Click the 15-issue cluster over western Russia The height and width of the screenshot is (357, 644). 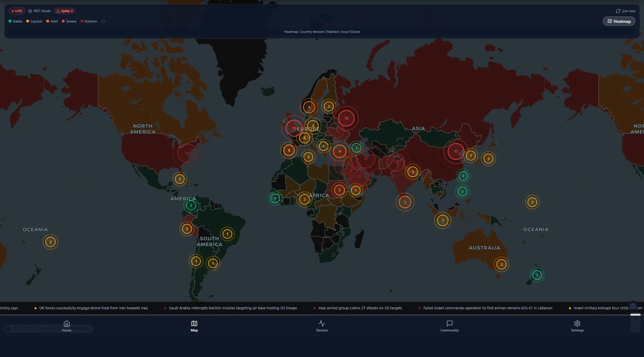(x=346, y=118)
